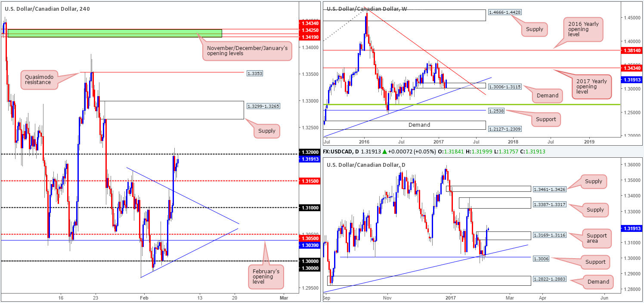Select the 1.31000 black price label

click(x=309, y=208)
